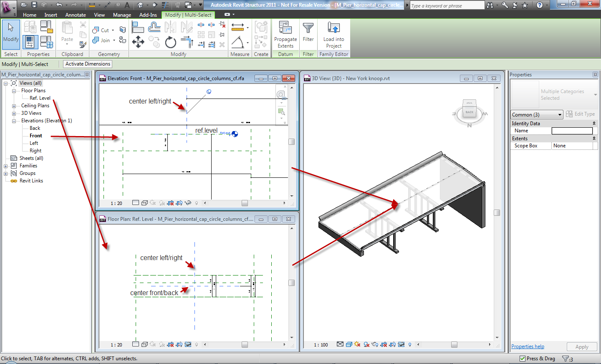Click the Aligned Dimension measure tool

coord(238,28)
